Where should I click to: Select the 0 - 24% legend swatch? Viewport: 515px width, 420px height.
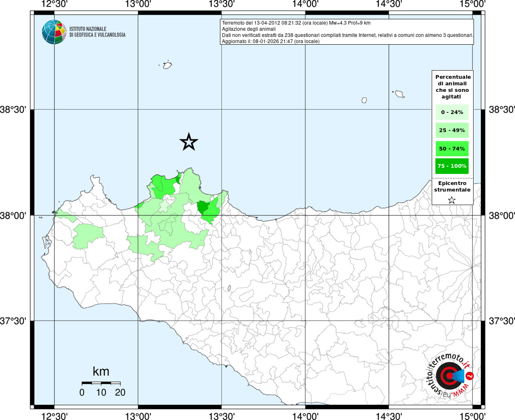click(452, 112)
